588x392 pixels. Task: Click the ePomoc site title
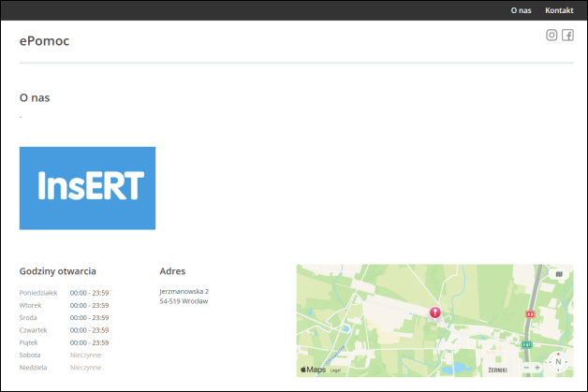coord(44,41)
